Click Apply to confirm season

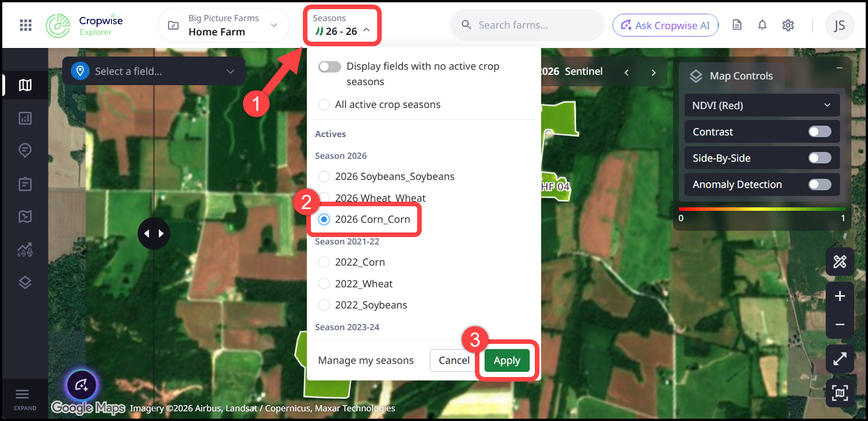point(507,360)
